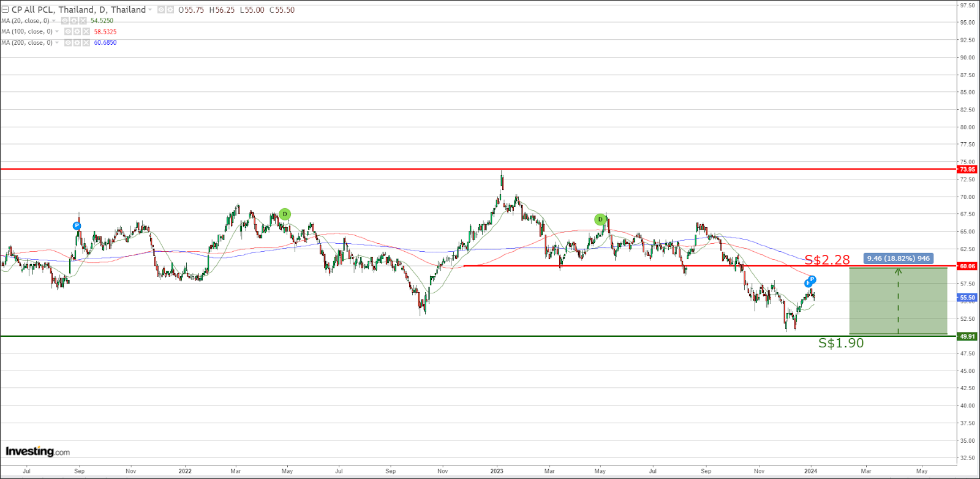
Task: Open MA 100 indicator settings
Action: pos(77,32)
